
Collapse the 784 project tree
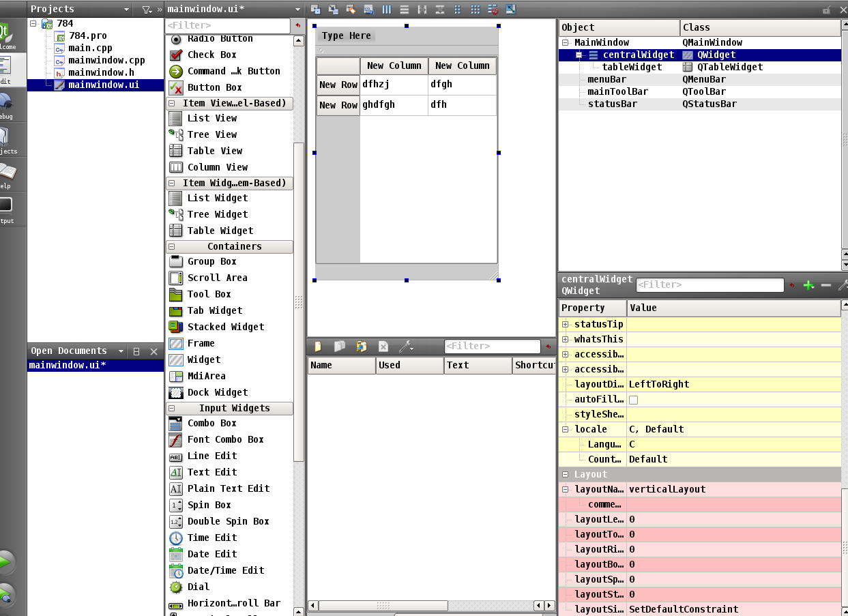[33, 23]
